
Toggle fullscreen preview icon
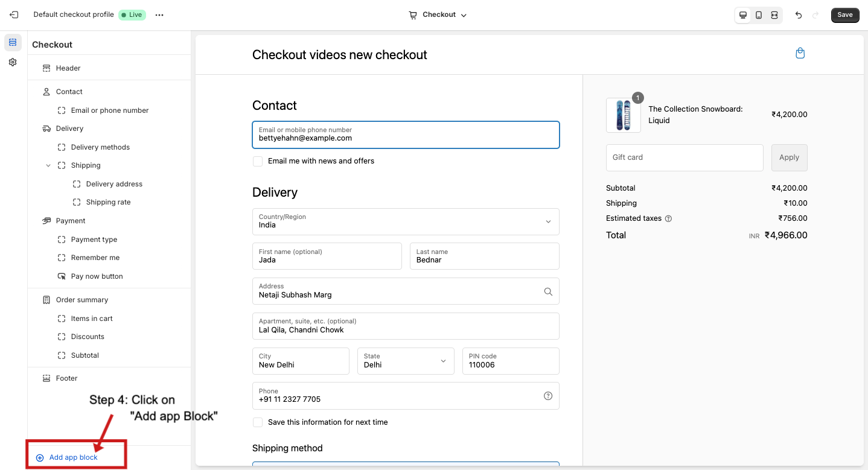(774, 15)
